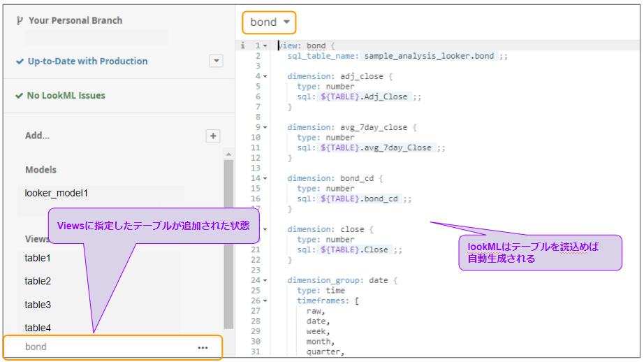Click the No LookML Issues checkmark icon
The image size is (644, 362).
coord(19,96)
